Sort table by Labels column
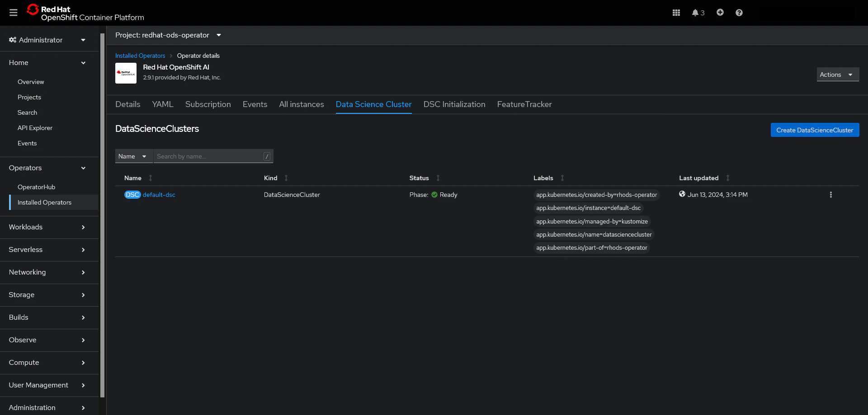868x415 pixels. 549,178
